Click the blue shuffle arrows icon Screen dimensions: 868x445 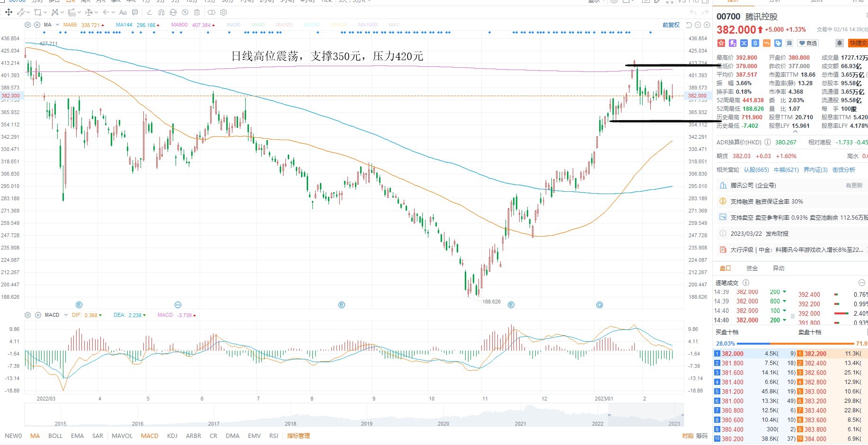pos(744,43)
